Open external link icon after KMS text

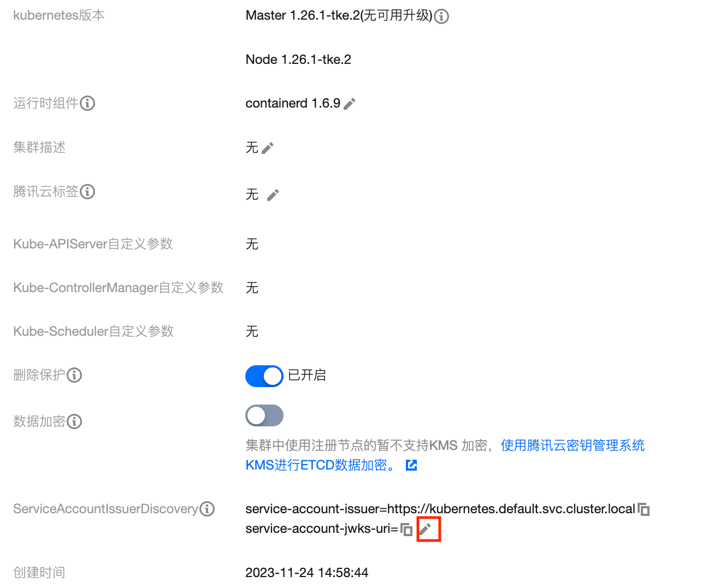(x=411, y=465)
